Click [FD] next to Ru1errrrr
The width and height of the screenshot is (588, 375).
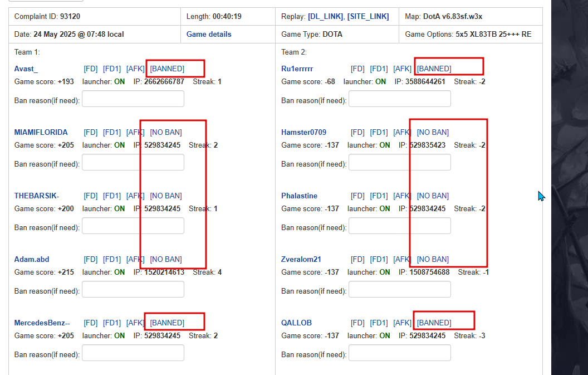click(357, 69)
